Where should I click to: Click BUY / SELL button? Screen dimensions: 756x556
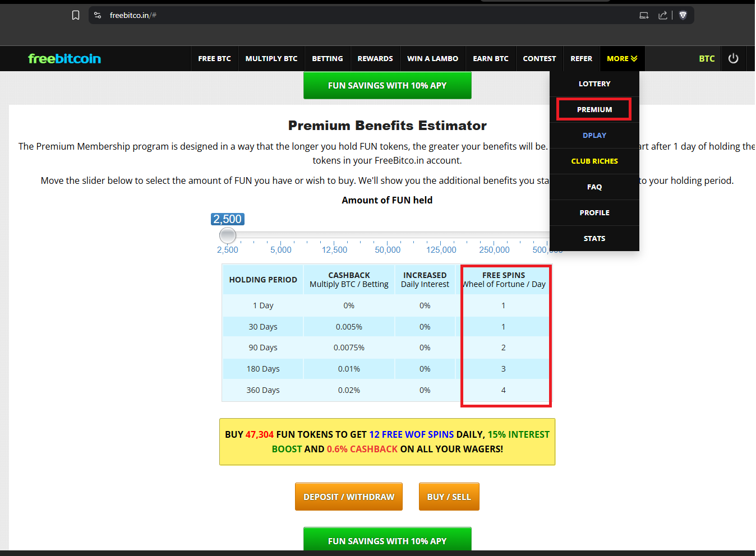point(449,497)
